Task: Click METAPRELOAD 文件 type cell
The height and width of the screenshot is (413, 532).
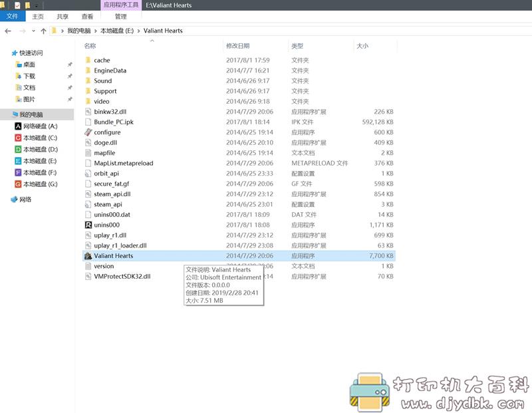Action: 320,163
